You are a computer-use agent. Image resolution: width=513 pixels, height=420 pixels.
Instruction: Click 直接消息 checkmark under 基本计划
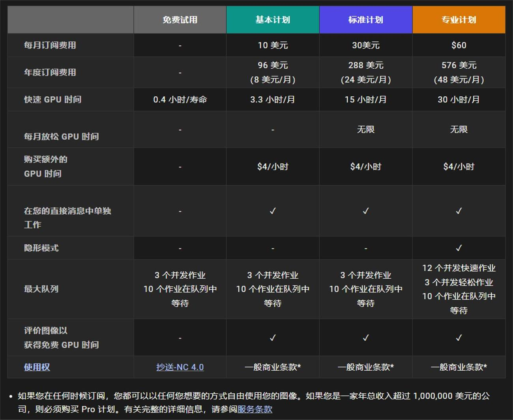click(x=273, y=211)
